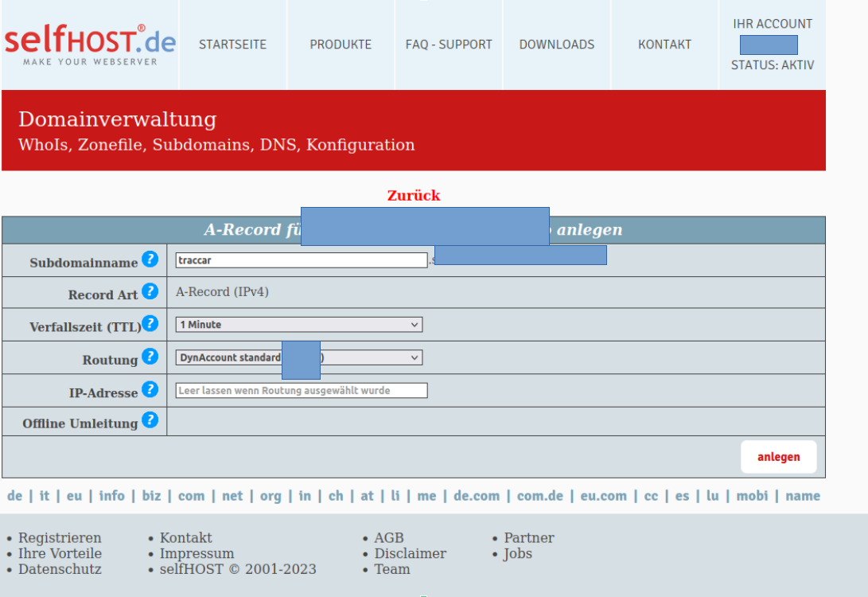Click the selfHOST.de logo
Viewport: 868px width, 597px height.
[x=90, y=45]
